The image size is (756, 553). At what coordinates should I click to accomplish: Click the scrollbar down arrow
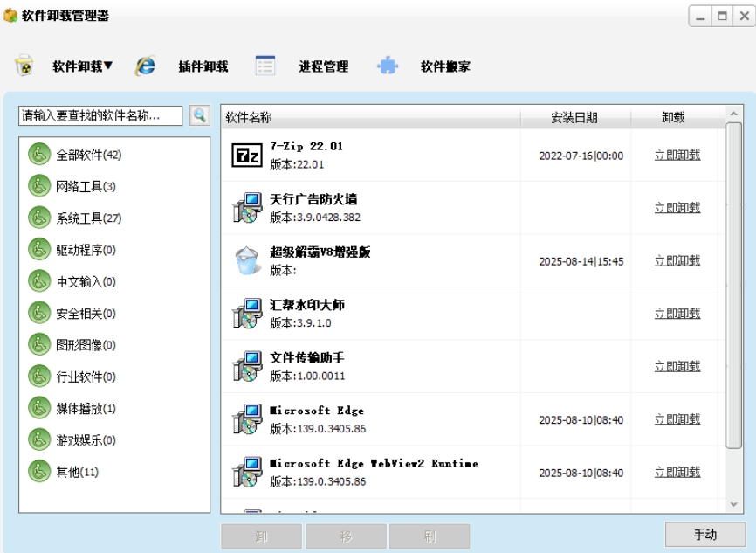pos(734,504)
